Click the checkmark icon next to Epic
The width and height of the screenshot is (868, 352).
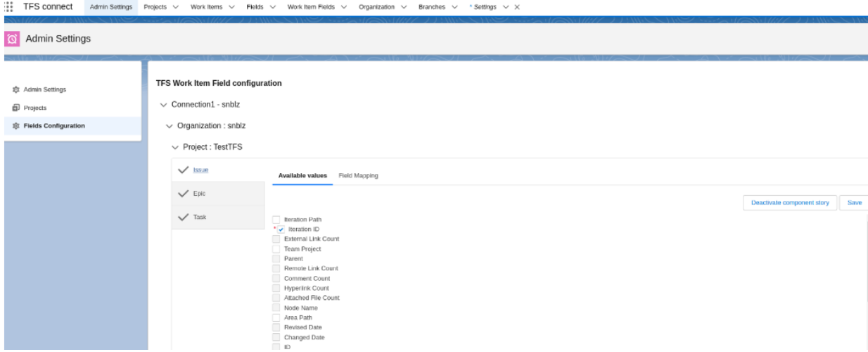point(183,193)
